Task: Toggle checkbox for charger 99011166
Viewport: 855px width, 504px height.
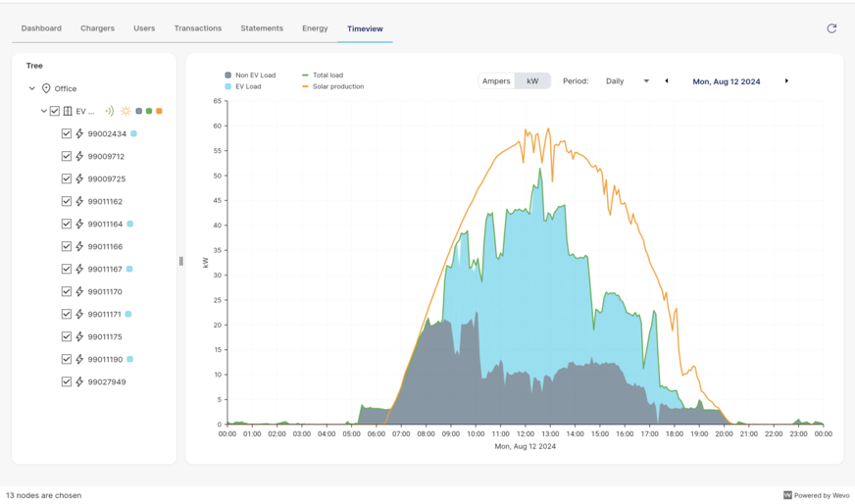Action: point(67,247)
